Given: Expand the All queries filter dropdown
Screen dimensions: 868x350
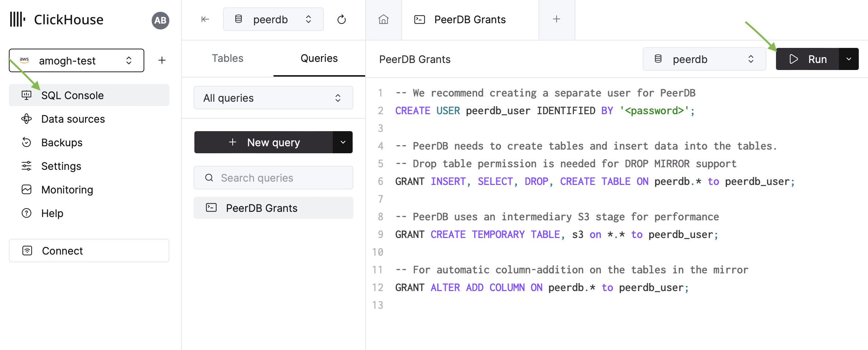Looking at the screenshot, I should (x=273, y=98).
